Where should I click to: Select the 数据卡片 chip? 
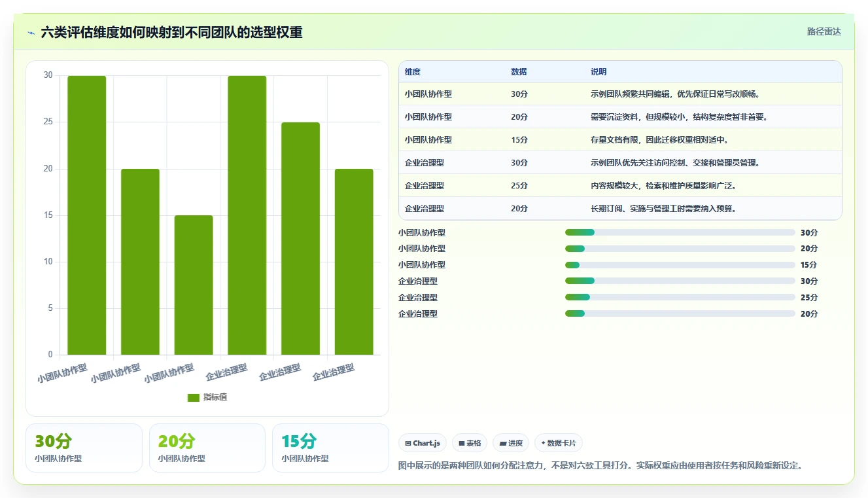pos(559,443)
